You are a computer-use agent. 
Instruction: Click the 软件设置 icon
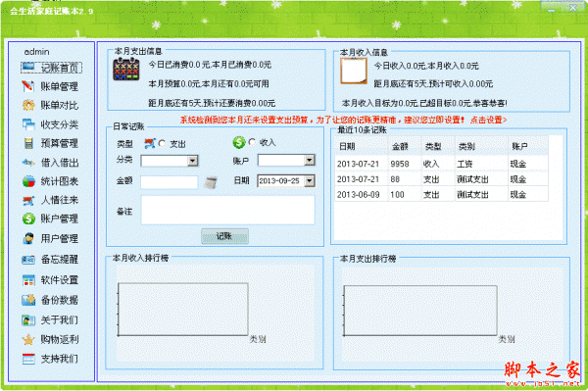tap(28, 280)
